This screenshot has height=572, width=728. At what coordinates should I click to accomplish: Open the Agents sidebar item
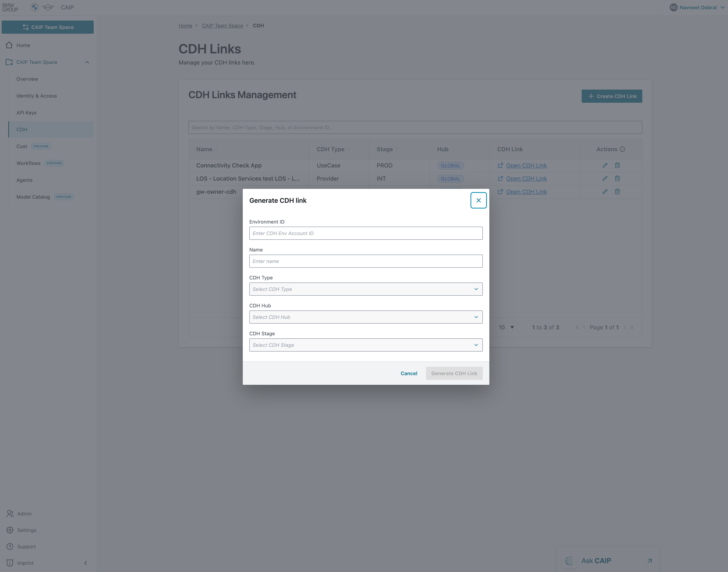[24, 180]
